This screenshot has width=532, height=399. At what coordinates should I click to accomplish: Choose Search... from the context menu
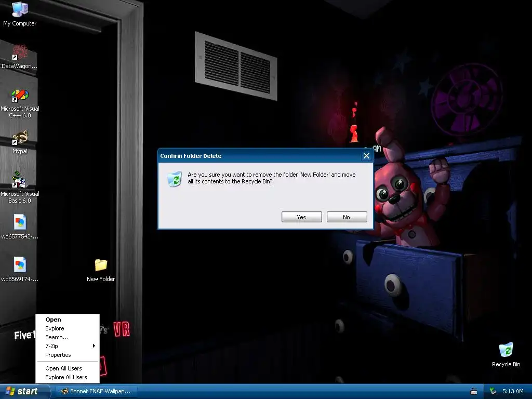(68, 337)
